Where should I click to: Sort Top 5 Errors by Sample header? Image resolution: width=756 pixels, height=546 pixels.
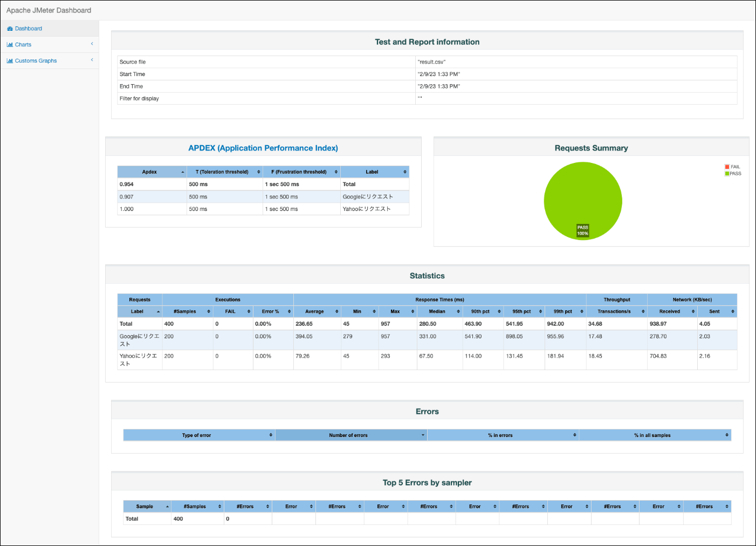[145, 507]
